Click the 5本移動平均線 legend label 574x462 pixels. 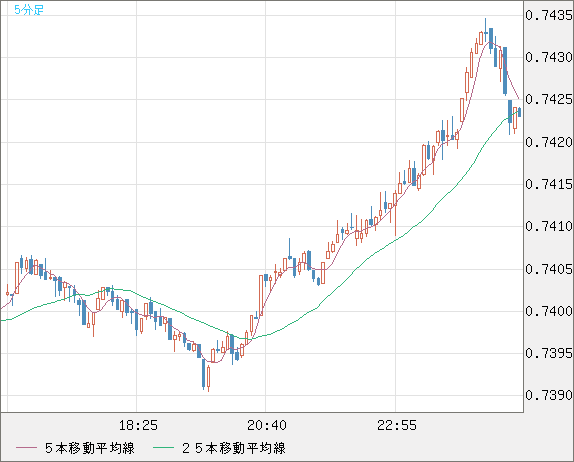(x=90, y=448)
